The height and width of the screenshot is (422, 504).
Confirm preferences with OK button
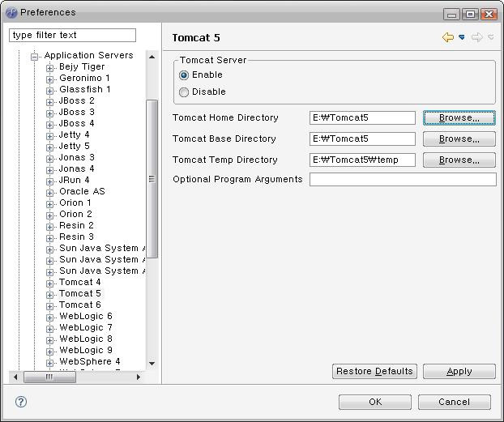[375, 402]
